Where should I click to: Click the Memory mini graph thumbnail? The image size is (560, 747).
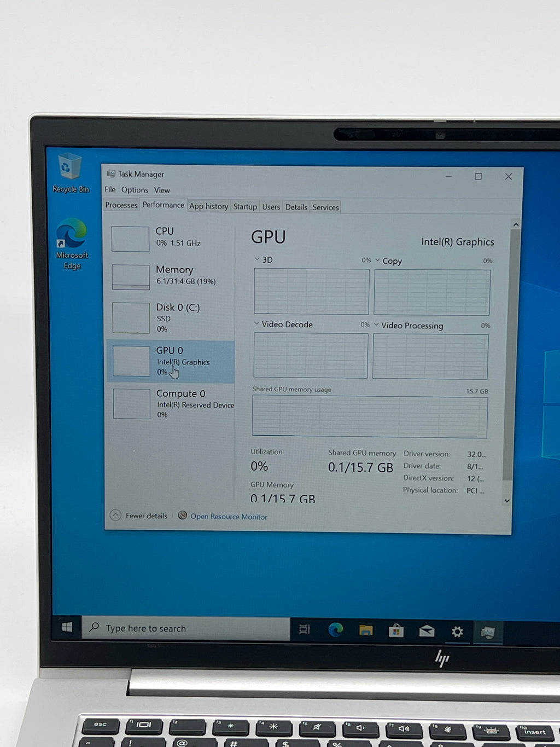[131, 277]
